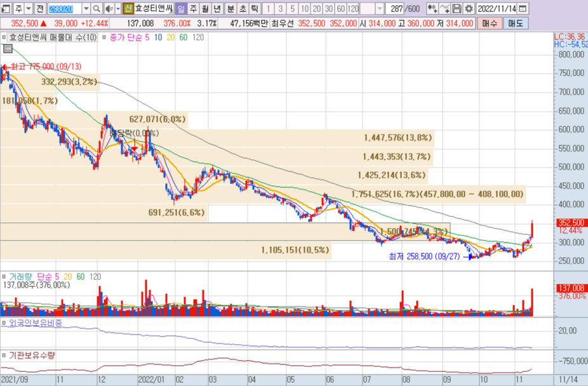
Task: Click the bar count field showing 287
Action: point(395,8)
